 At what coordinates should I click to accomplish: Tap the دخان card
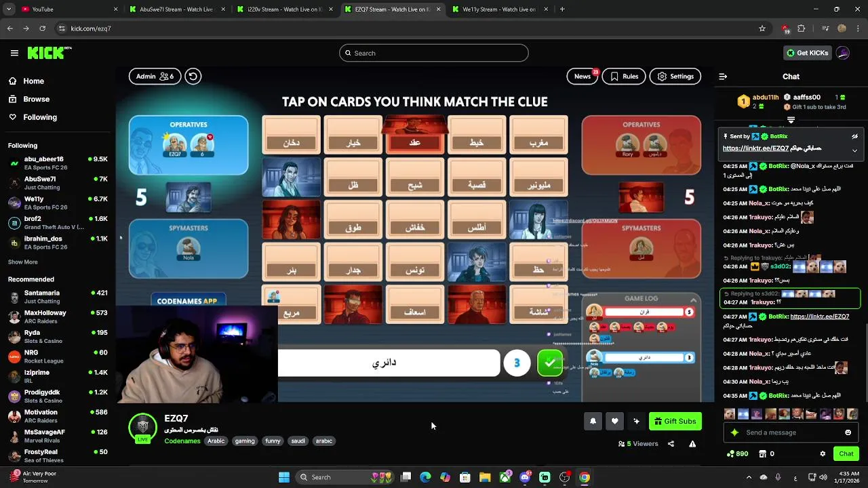pos(292,134)
